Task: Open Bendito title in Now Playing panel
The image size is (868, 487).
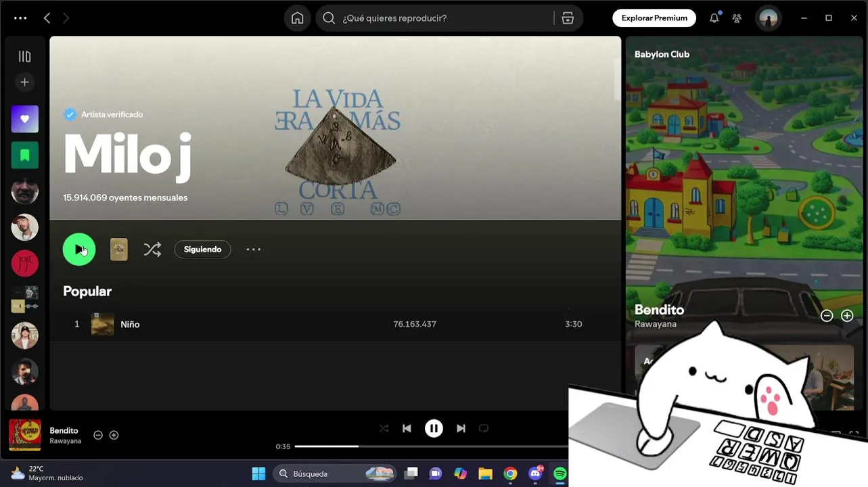Action: pyautogui.click(x=659, y=310)
